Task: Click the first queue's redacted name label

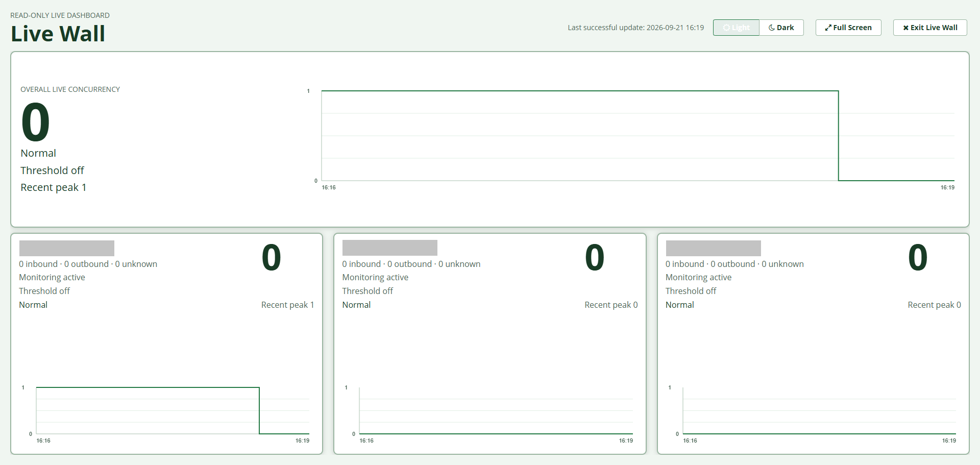Action: click(x=67, y=248)
